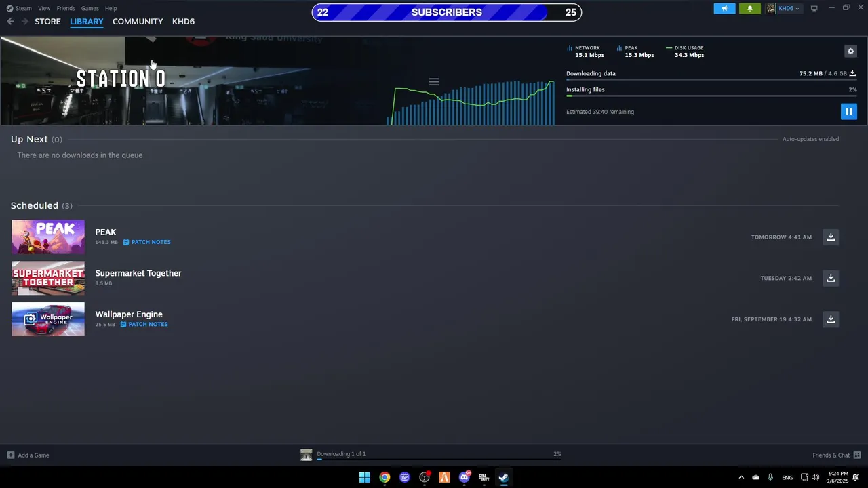
Task: Click the Peak 15.3 Mbps stat
Action: click(635, 52)
